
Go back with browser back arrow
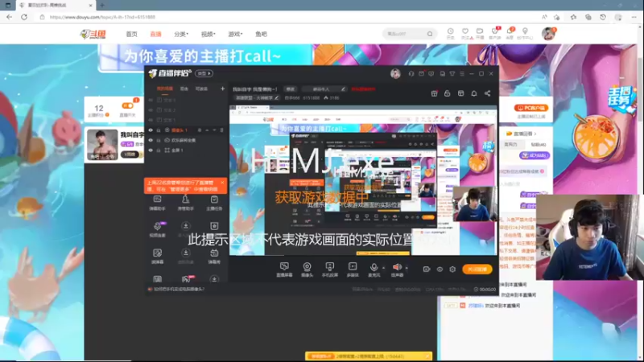[x=9, y=17]
